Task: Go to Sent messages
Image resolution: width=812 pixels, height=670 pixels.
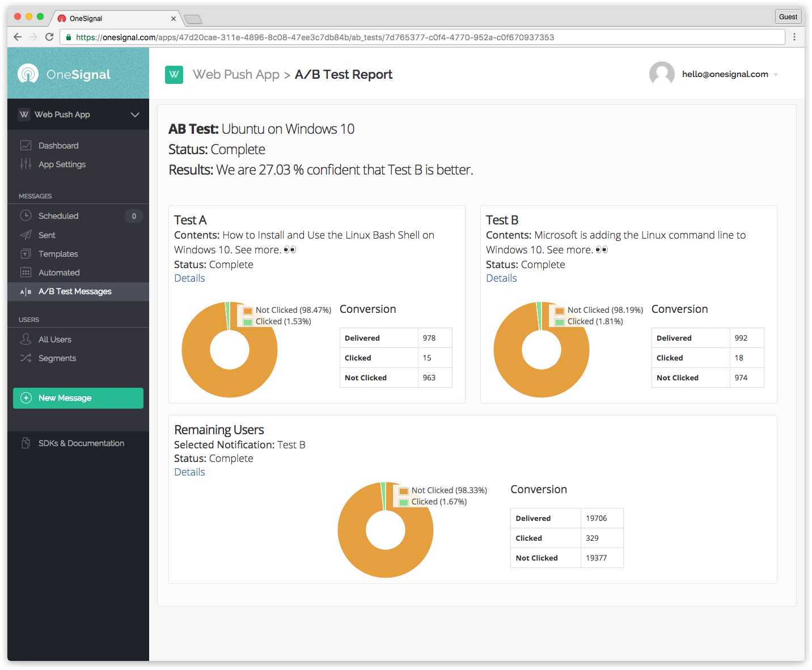Action: click(47, 235)
